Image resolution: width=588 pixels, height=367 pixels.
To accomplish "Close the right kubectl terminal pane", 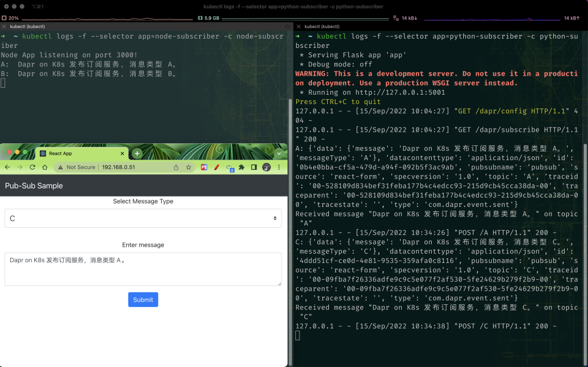I will click(298, 27).
